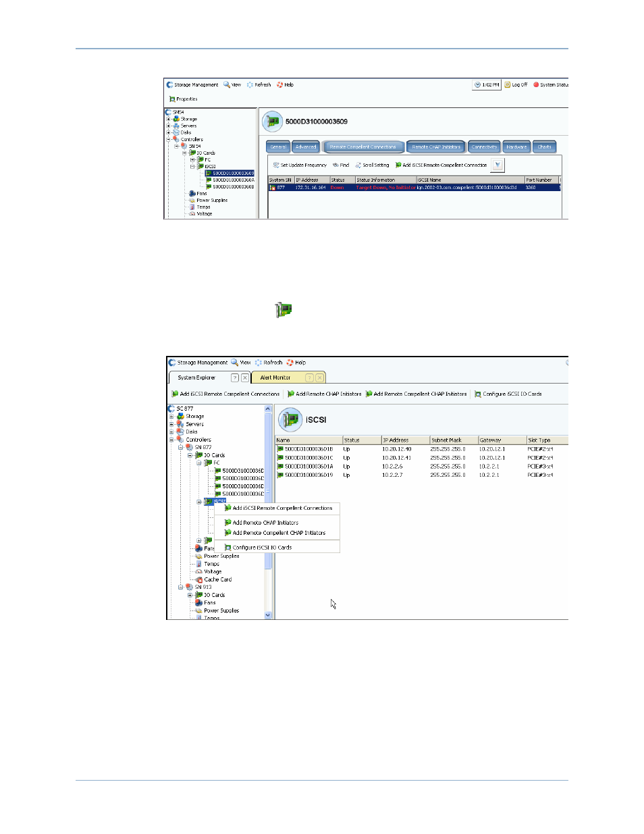This screenshot has height=834, width=644.
Task: Select row 5000D31000036D1B in iSCSI table
Action: [422, 449]
